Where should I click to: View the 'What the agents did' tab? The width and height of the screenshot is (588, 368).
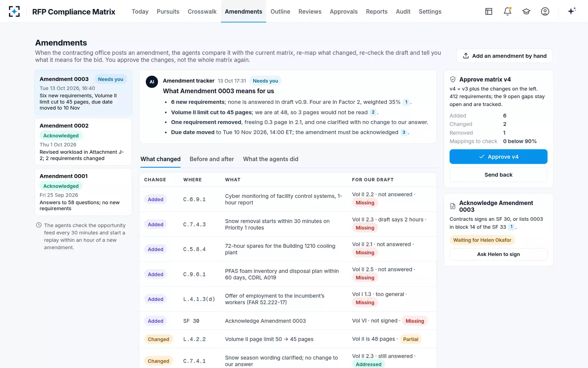click(x=271, y=159)
